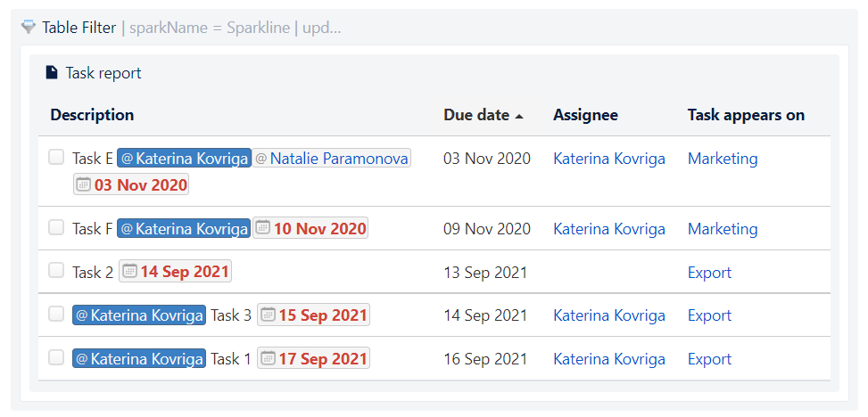Open the Katerina Kovriga assignee link for Task 1

[x=609, y=359]
